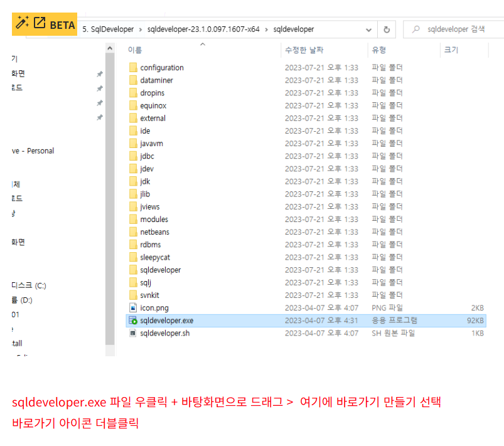Screen dimensions: 504x446
Task: Click the sqldeveloper.exe file name
Action: pos(167,321)
